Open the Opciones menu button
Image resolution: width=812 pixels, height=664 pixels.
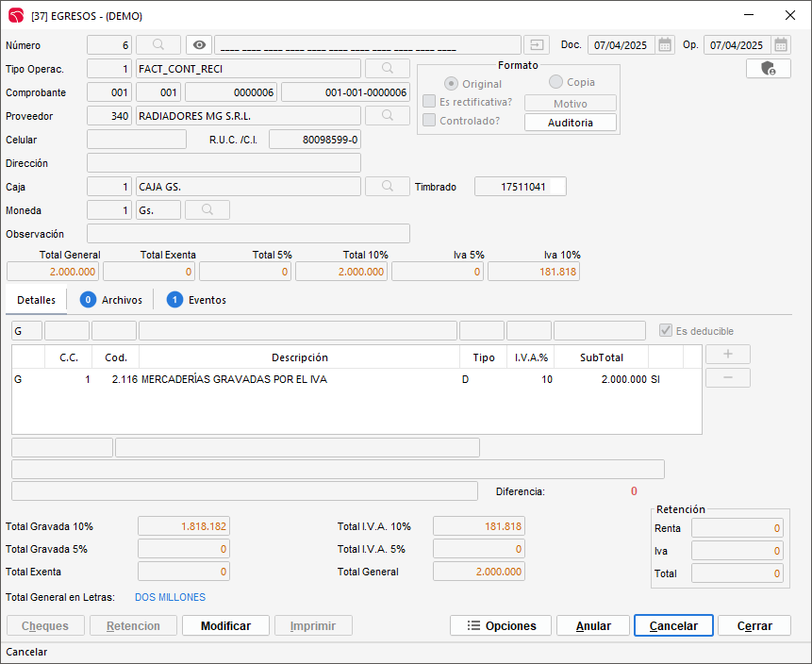502,625
